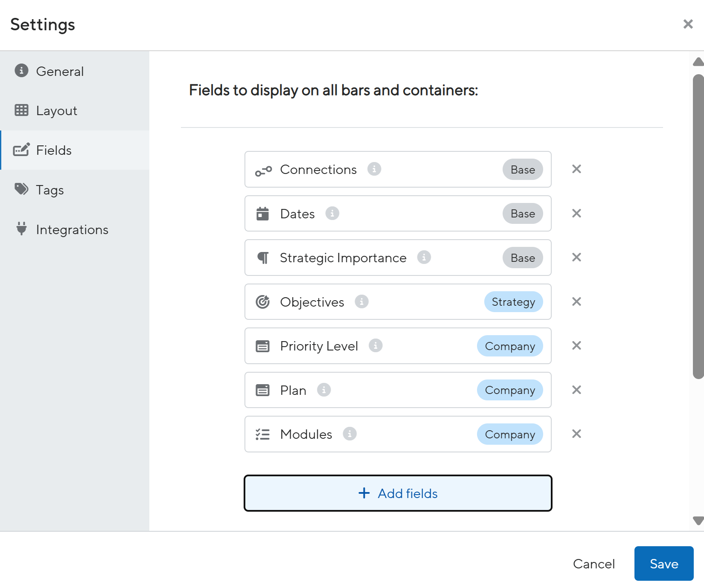Click the Strategic Importance paragraph icon
Screen dimensions: 704x588
coord(262,258)
